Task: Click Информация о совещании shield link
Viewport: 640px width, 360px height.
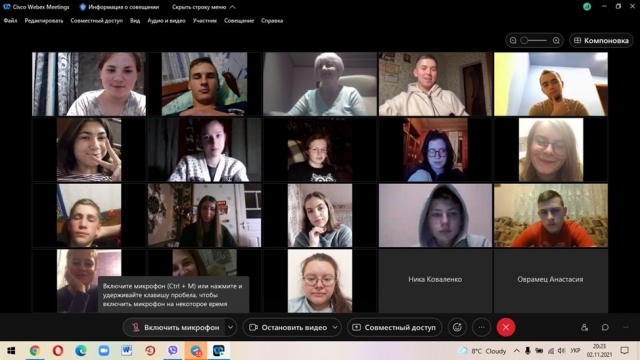Action: 119,7
